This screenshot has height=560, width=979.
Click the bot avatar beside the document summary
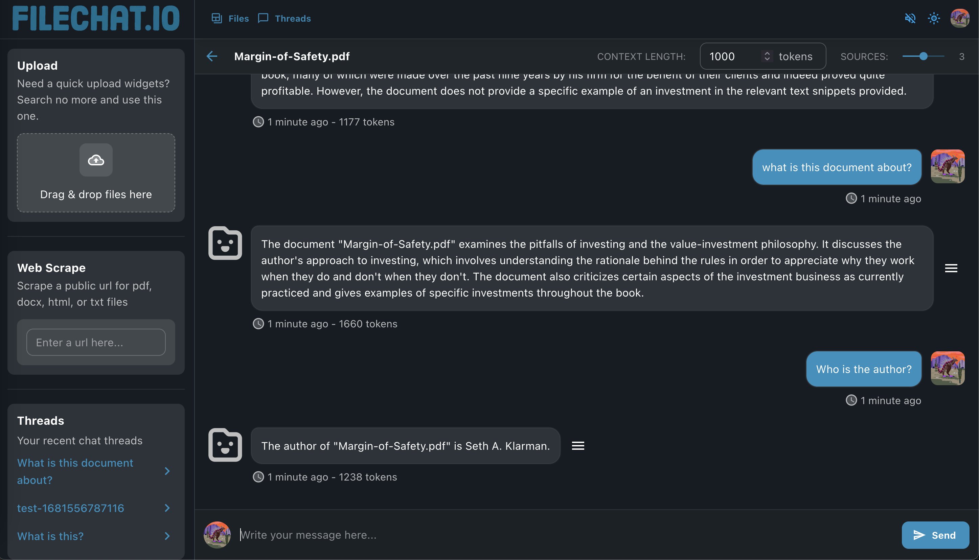coord(225,244)
